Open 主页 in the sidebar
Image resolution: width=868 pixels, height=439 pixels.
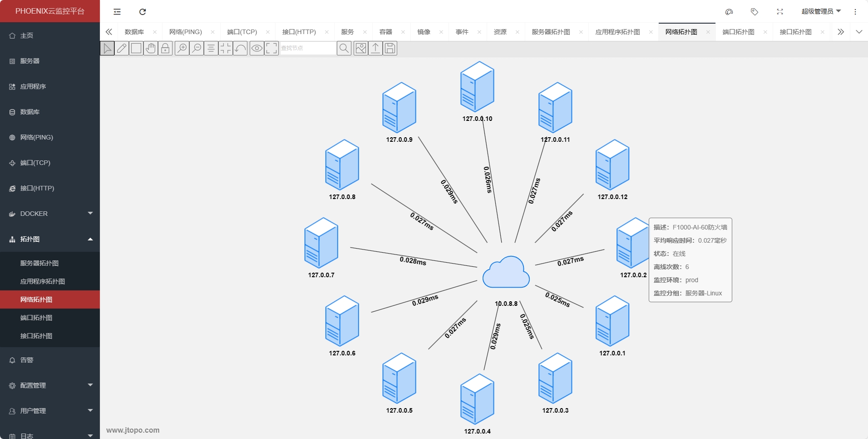50,35
